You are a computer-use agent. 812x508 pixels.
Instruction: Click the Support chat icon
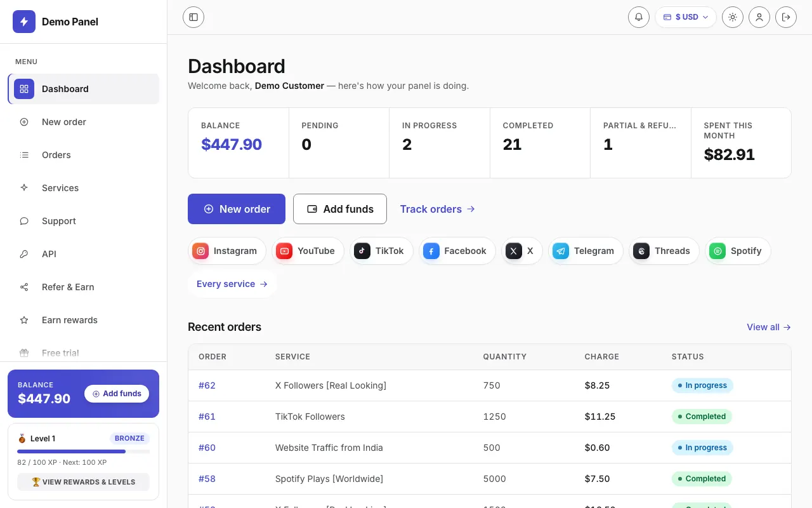click(x=24, y=221)
